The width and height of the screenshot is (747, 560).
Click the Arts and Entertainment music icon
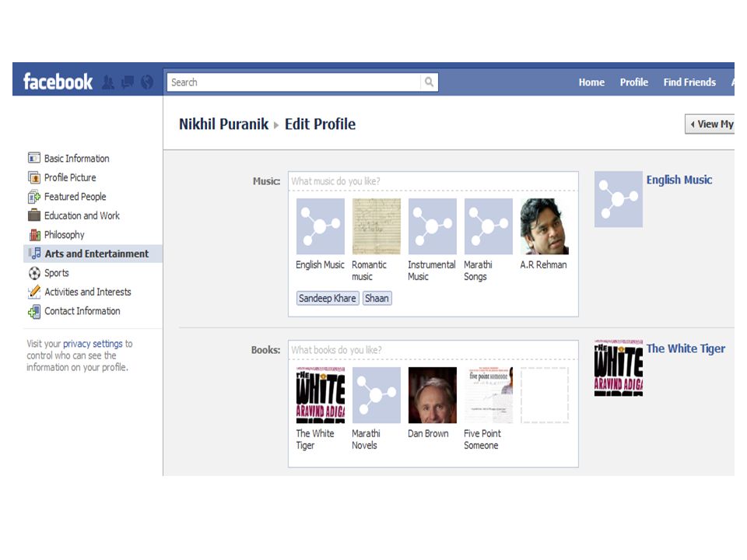click(34, 254)
